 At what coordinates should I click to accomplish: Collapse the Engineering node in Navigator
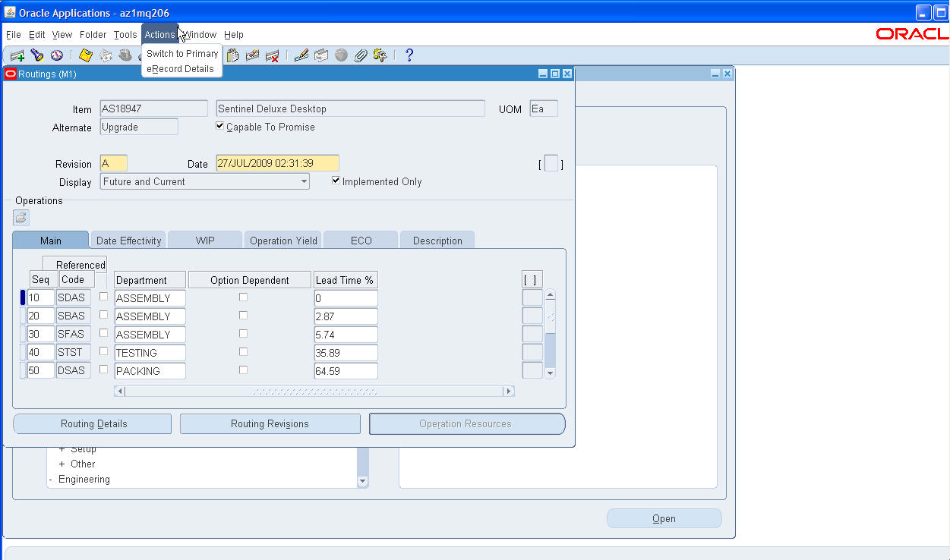[x=51, y=480]
